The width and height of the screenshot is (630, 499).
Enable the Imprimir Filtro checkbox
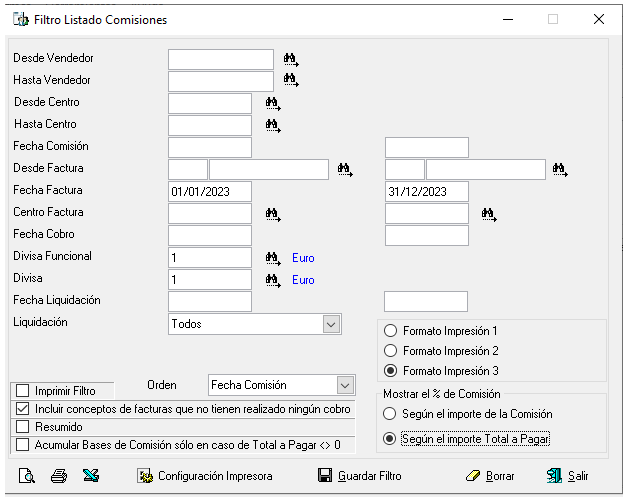[x=22, y=391]
